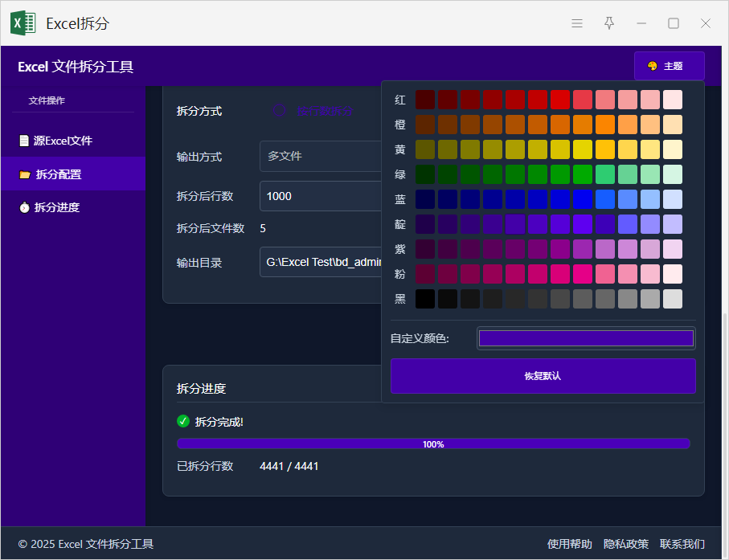Pick the darkest indigo swatch in 靛 row
729x560 pixels.
pos(425,224)
